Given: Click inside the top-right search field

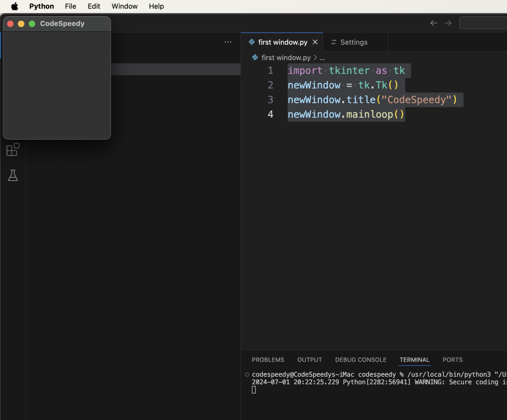Looking at the screenshot, I should pyautogui.click(x=483, y=22).
